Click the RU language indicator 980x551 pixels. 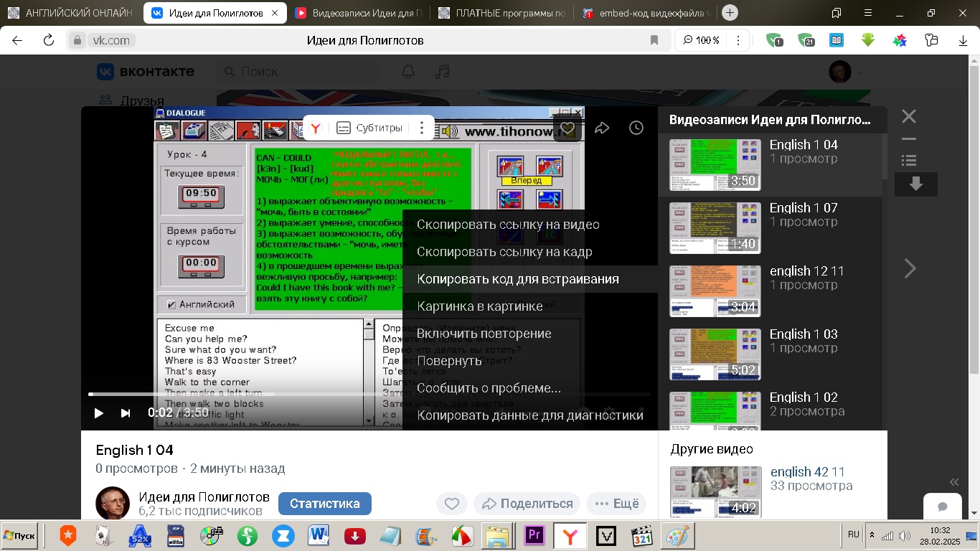pyautogui.click(x=854, y=534)
